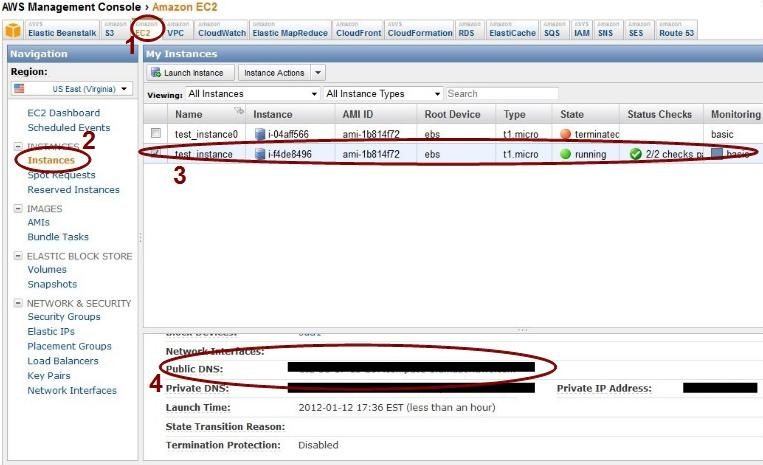Open the SES tab

[639, 30]
